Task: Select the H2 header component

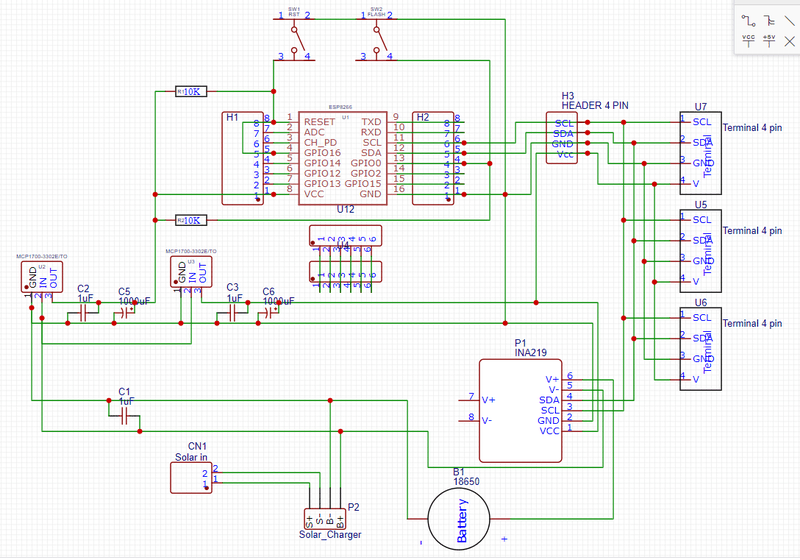Action: [433, 158]
